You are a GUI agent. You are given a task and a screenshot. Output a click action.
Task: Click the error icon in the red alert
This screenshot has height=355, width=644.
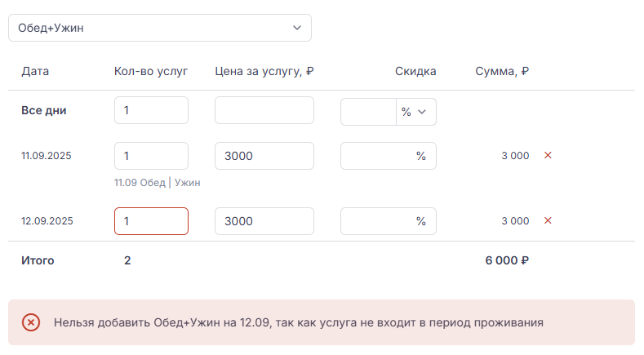pyautogui.click(x=31, y=322)
